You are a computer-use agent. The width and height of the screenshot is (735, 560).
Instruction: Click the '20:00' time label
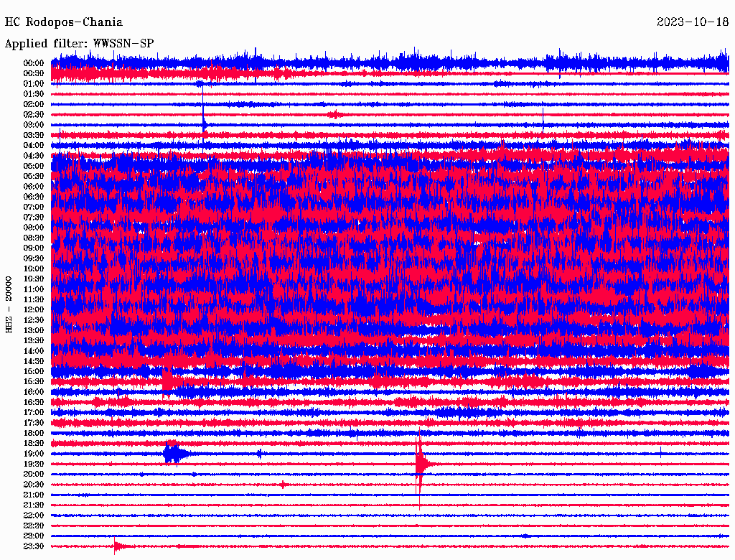coord(34,474)
